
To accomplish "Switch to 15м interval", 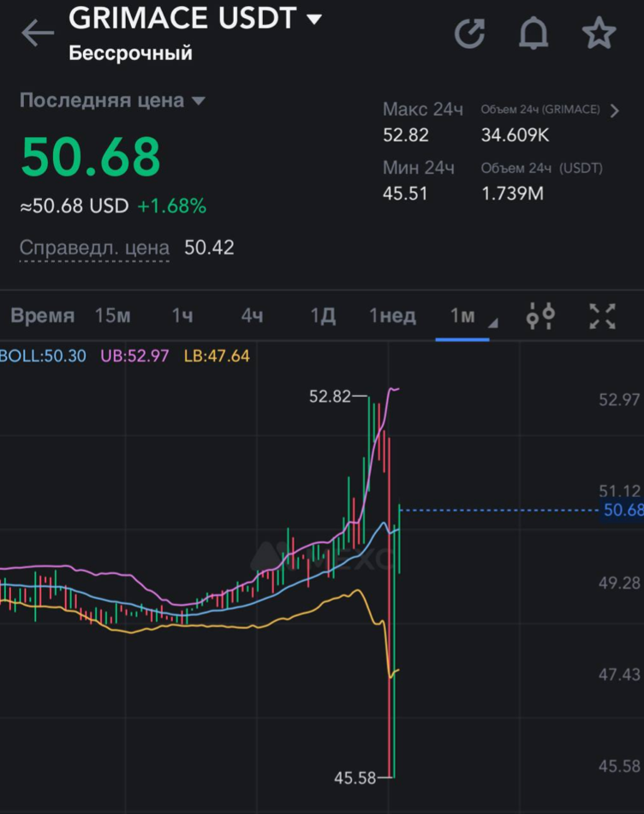I will tap(112, 315).
